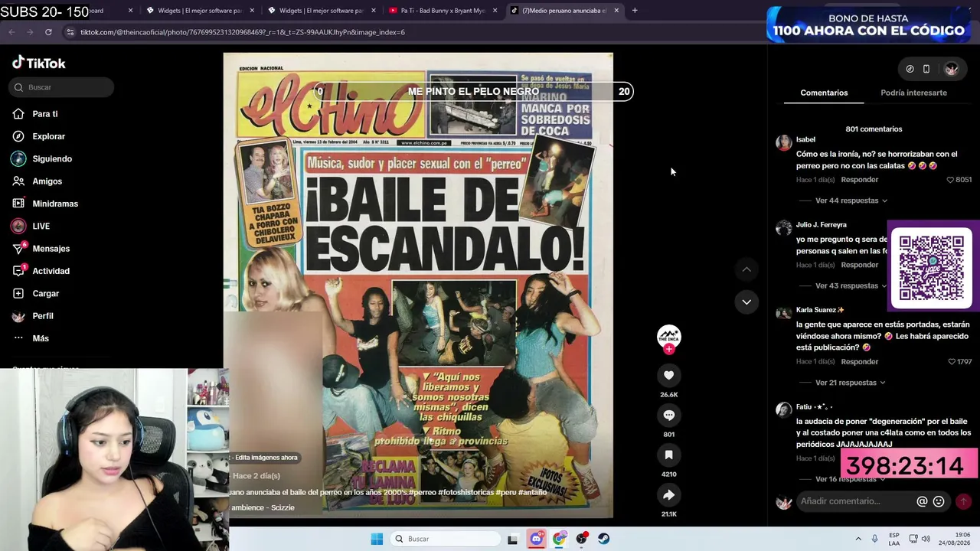
Task: Insert a mention with the @ icon
Action: coord(922,501)
